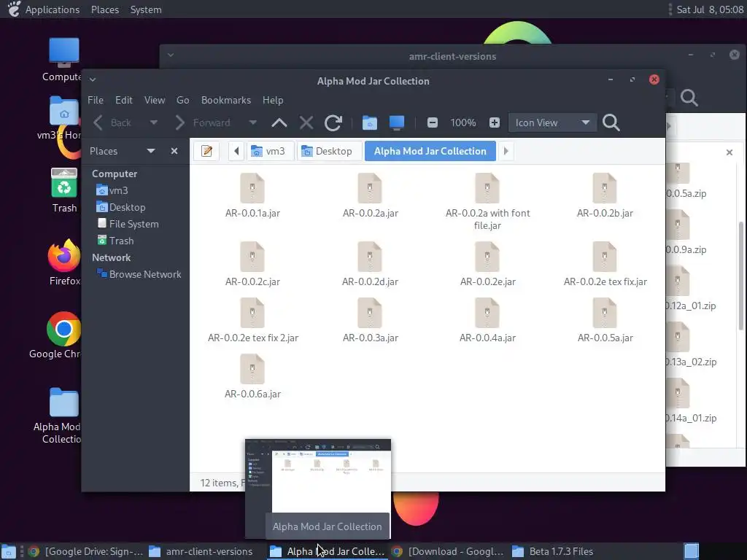The height and width of the screenshot is (560, 747).
Task: Open Forward history dropdown arrow
Action: click(253, 122)
